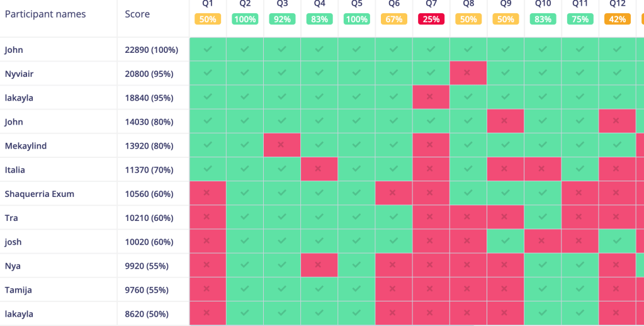Click the green 100% badge under Q2

point(244,20)
